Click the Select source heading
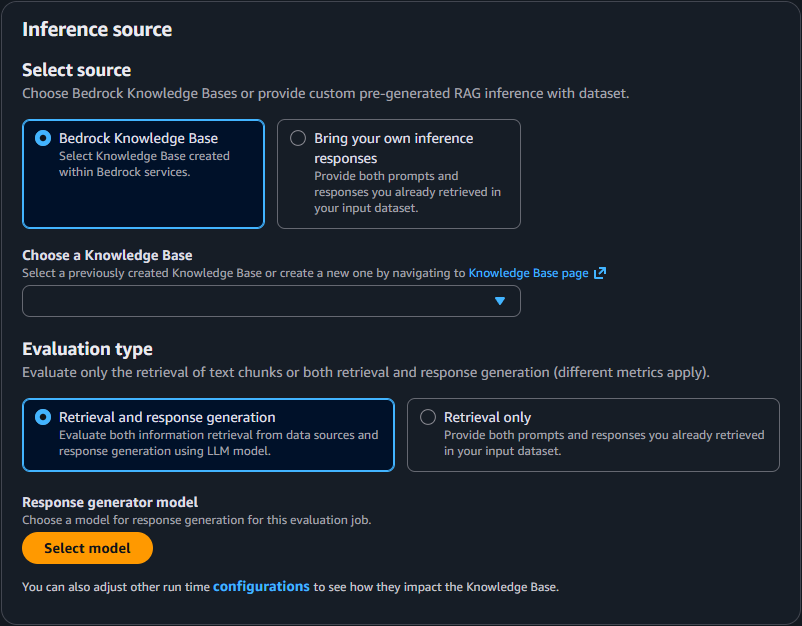The width and height of the screenshot is (802, 626). click(77, 70)
